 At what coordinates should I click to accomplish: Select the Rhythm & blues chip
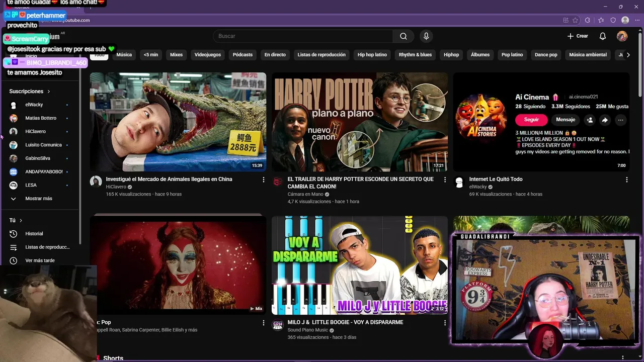click(x=415, y=55)
